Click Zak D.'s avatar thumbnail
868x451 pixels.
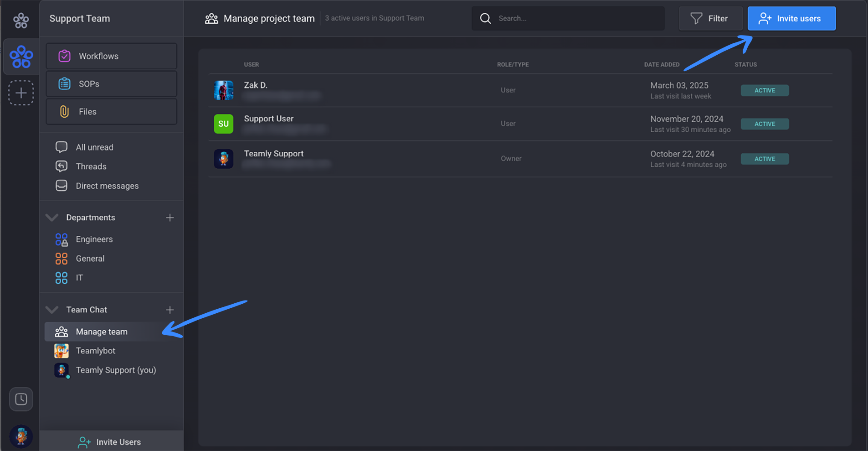pos(224,90)
